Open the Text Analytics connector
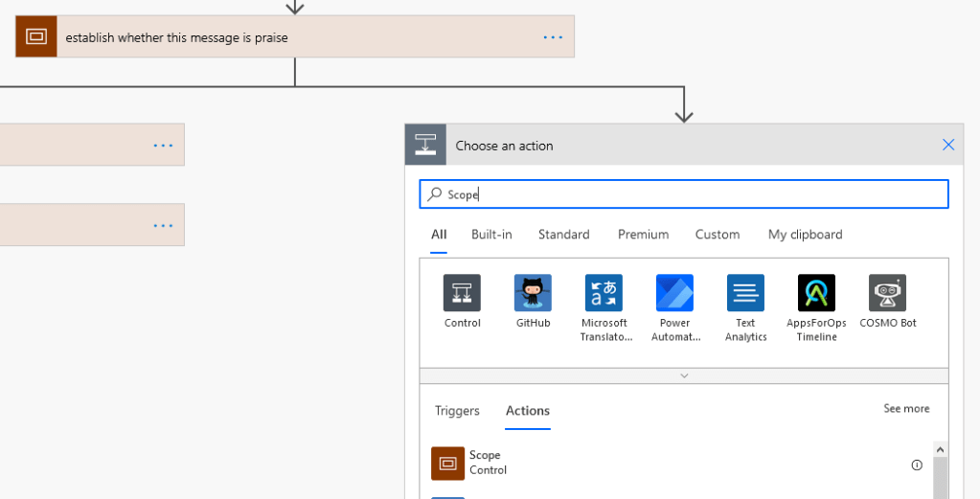Viewport: 980px width, 499px height. [x=745, y=293]
